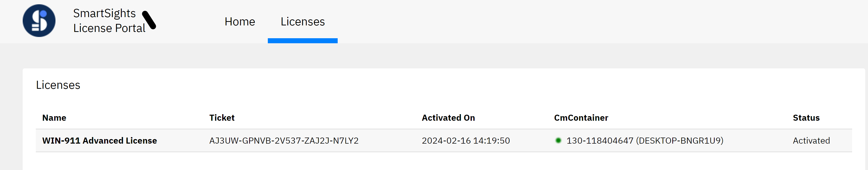Screen dimensions: 868x170
Task: Click the black scribble mark beside portal title
Action: coord(149,20)
